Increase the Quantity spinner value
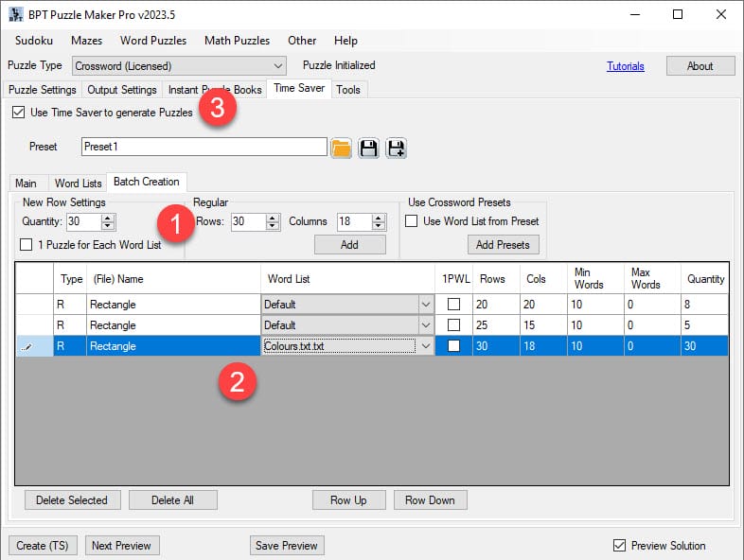 108,218
